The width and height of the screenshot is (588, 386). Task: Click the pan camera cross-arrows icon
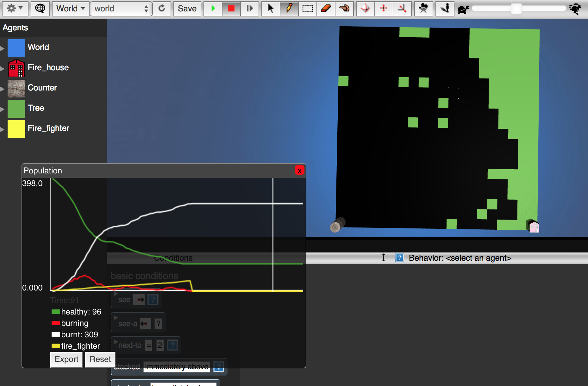point(384,9)
